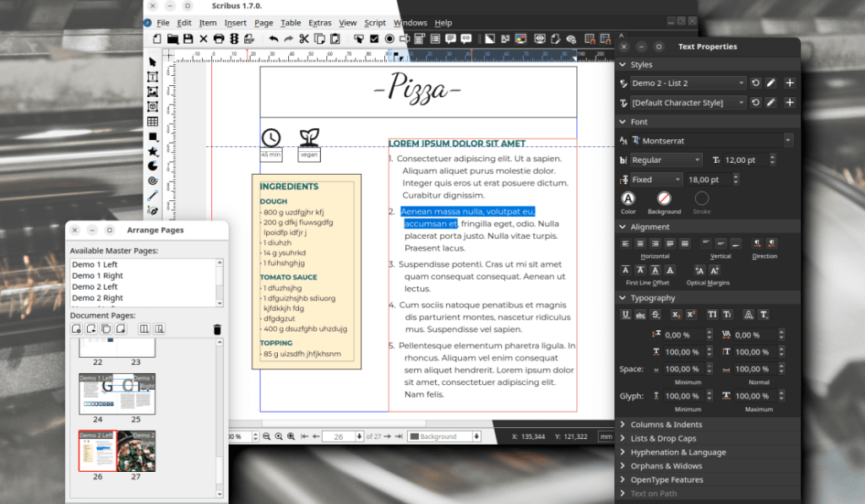865x504 pixels.
Task: Zoom in with magnifier plus icon
Action: 291,436
